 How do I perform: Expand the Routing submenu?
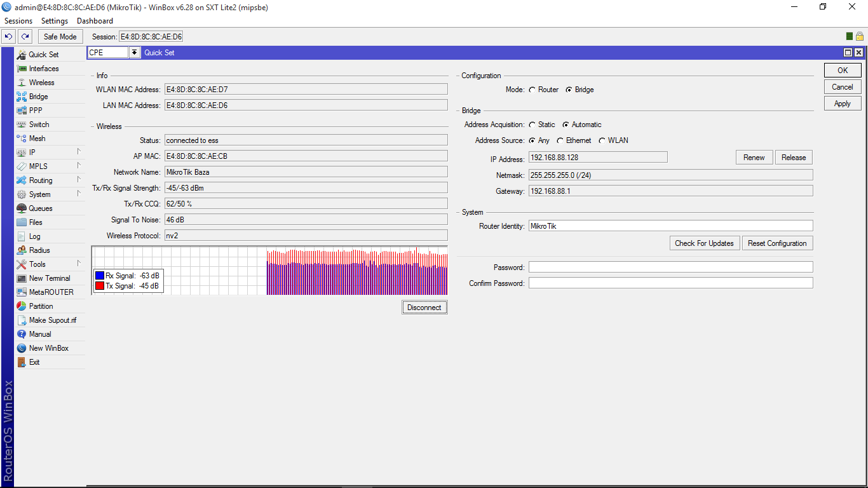(79, 180)
